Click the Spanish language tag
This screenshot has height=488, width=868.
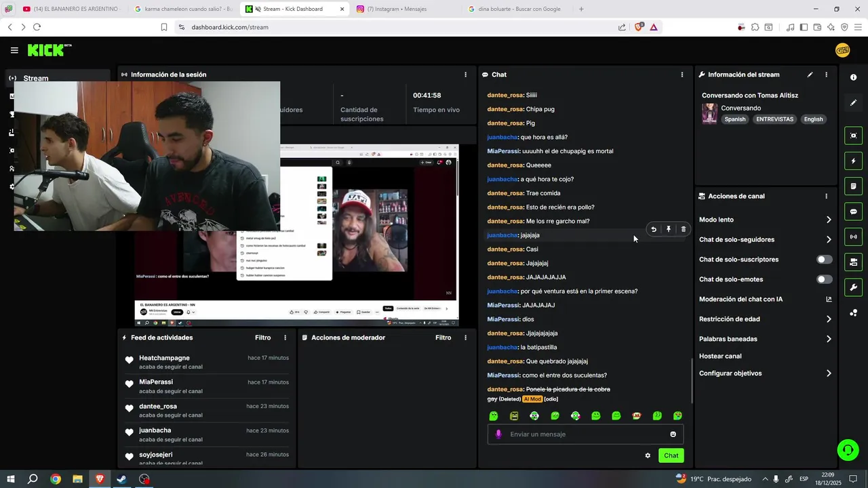pos(734,119)
